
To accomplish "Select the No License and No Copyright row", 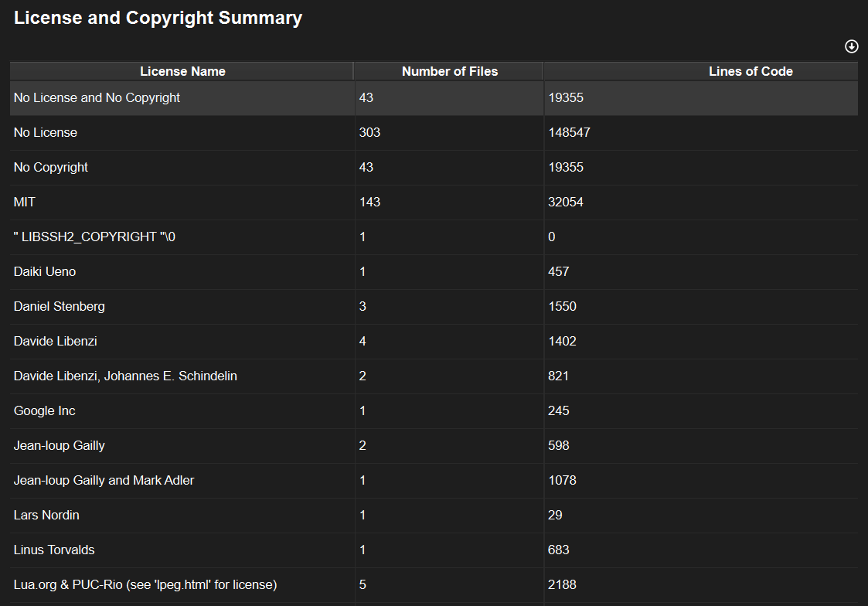I will point(97,98).
